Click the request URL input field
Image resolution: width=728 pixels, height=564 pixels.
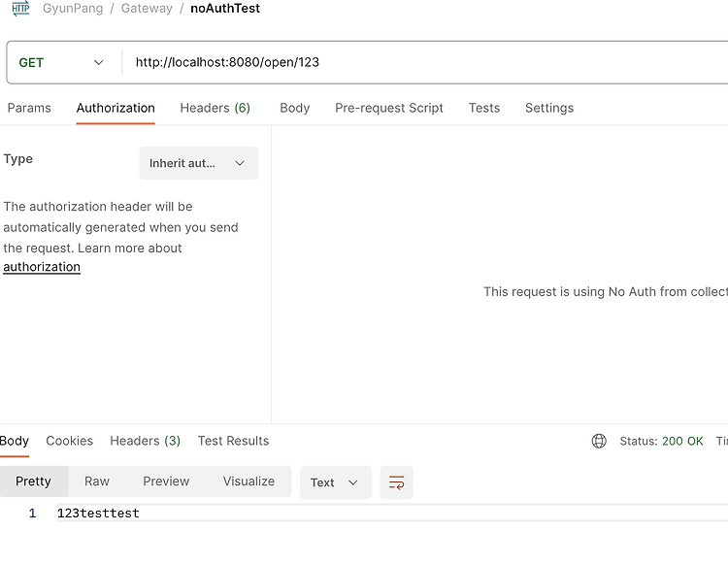427,62
